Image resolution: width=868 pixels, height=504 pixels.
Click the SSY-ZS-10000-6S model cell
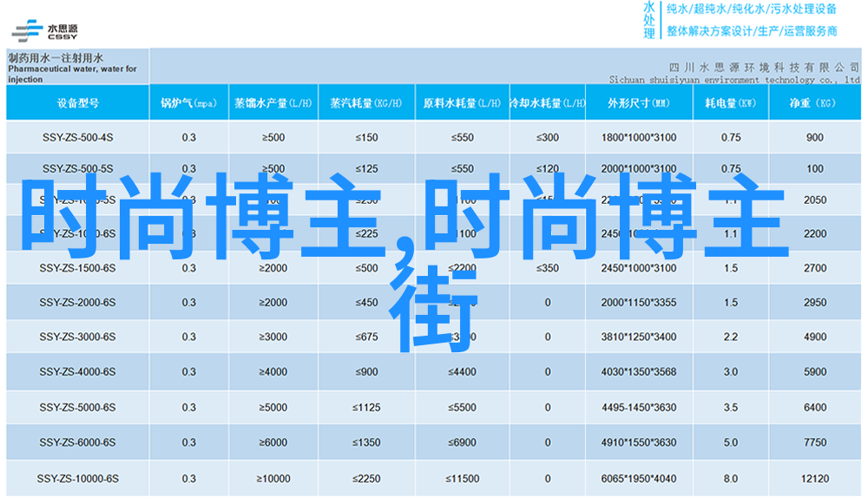pyautogui.click(x=77, y=479)
